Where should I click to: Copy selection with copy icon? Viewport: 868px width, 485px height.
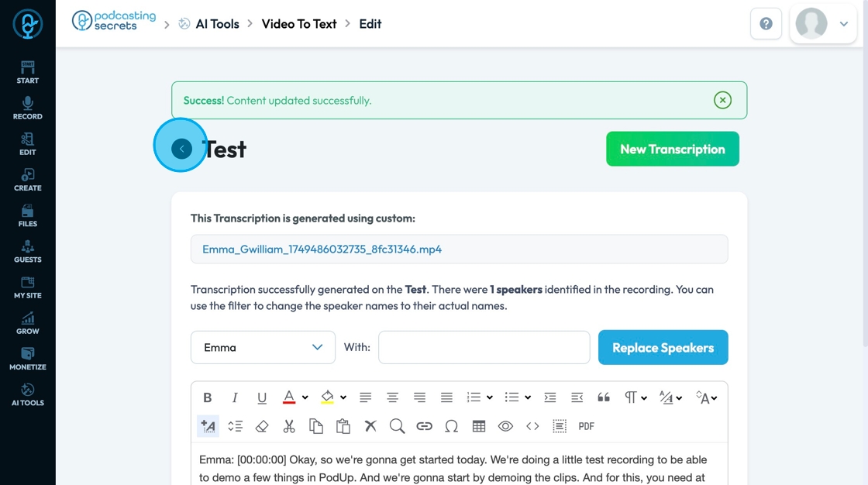tap(316, 426)
